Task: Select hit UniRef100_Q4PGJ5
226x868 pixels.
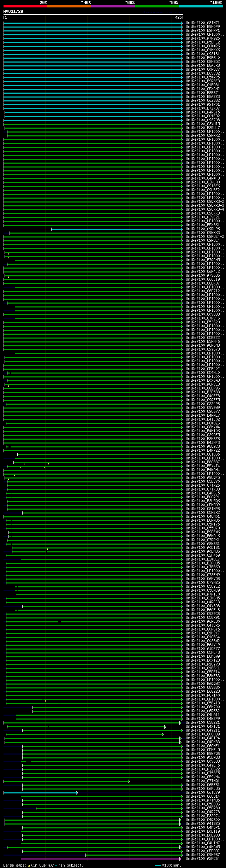Action: (203, 493)
